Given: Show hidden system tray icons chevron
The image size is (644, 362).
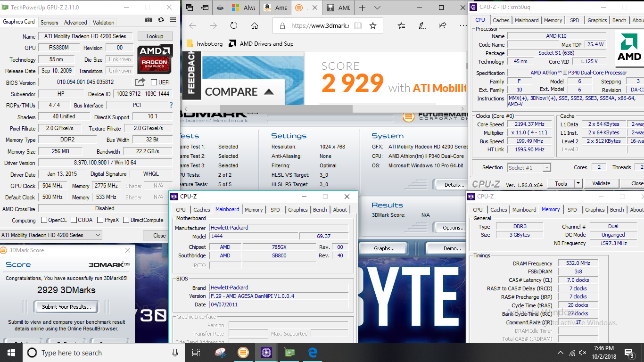Looking at the screenshot, I should [x=561, y=353].
